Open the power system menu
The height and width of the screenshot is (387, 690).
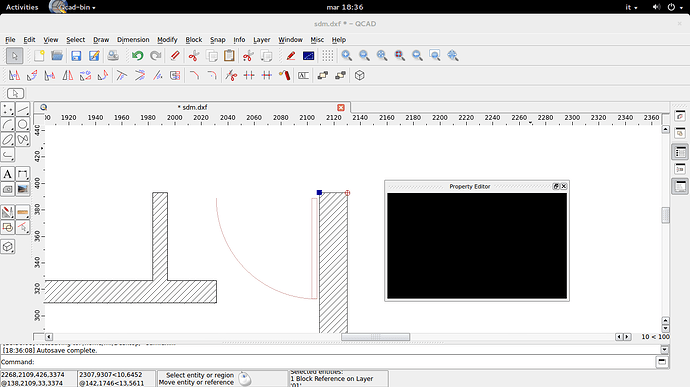coord(675,7)
